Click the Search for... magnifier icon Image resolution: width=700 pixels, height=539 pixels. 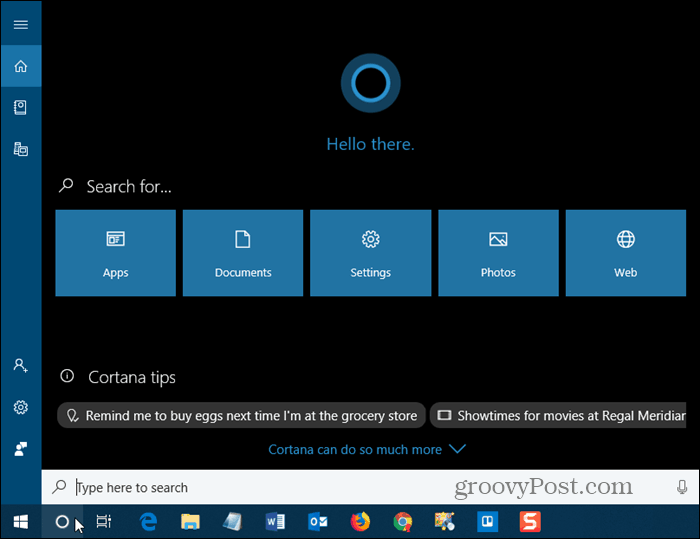[x=66, y=185]
